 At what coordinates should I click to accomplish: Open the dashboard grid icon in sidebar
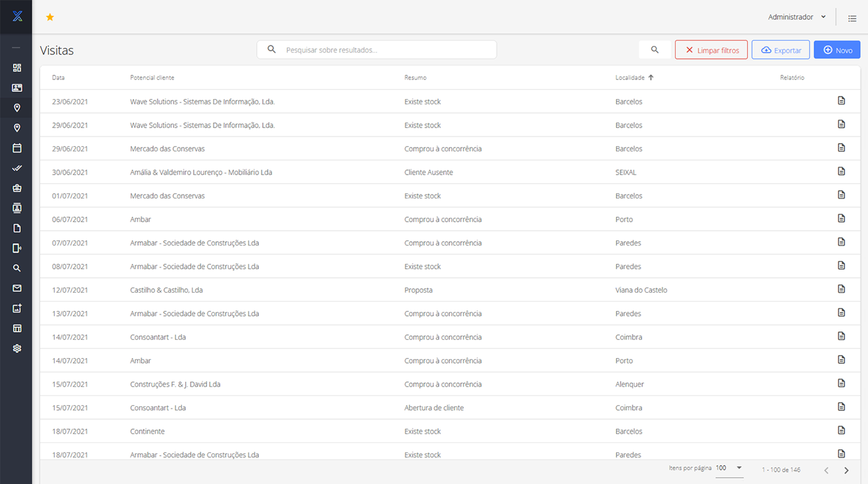click(17, 68)
